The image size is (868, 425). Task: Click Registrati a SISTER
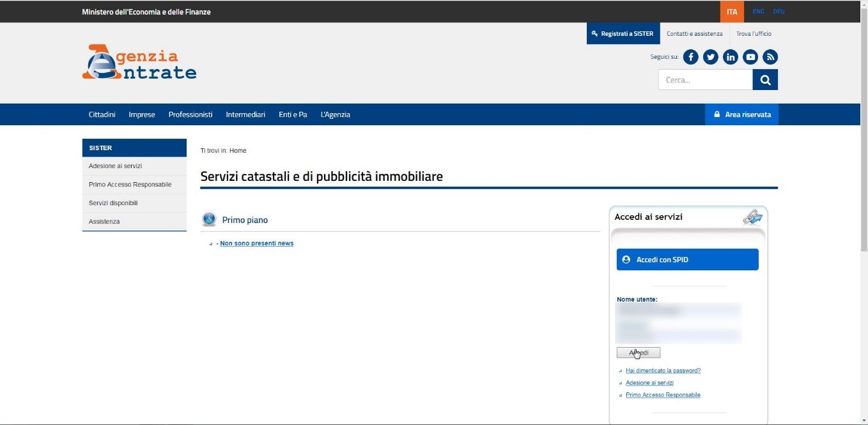[623, 33]
